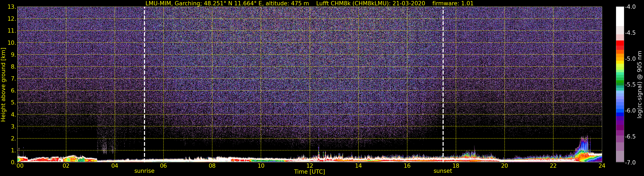Click the '-4.0' colorbar tick label
This screenshot has height=176, width=644.
[x=630, y=7]
